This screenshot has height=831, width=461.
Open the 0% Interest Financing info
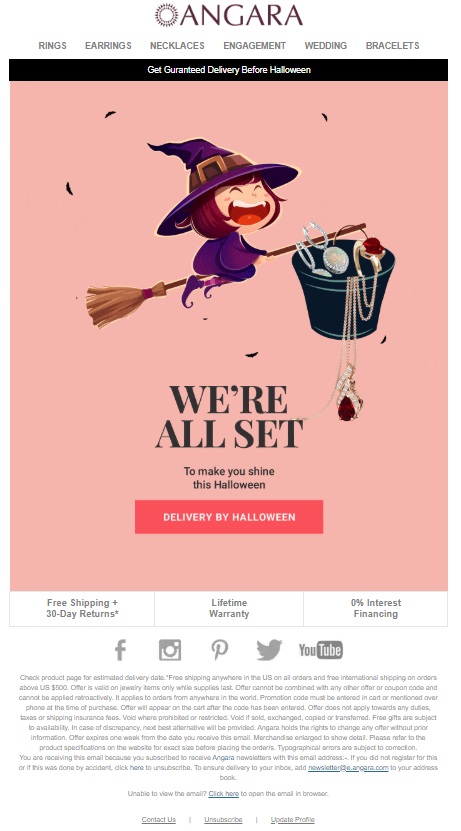coord(376,608)
